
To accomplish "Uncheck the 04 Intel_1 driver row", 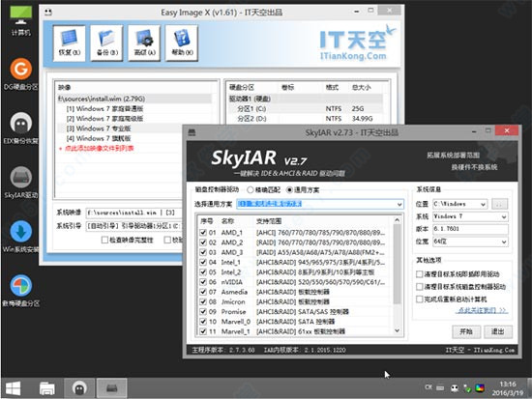I will point(203,262).
